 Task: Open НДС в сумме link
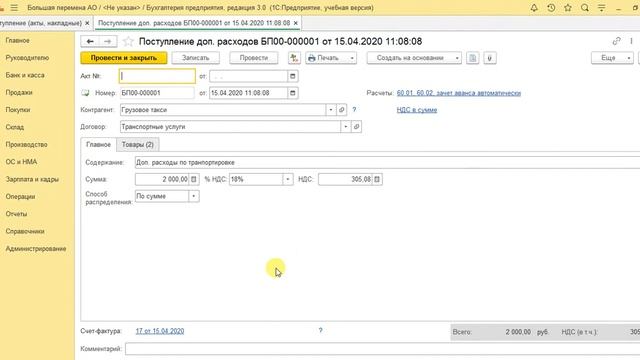pyautogui.click(x=417, y=110)
